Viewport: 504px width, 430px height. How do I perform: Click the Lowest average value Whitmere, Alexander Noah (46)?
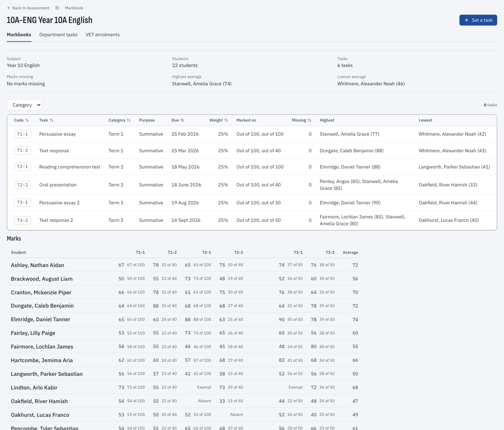(371, 84)
